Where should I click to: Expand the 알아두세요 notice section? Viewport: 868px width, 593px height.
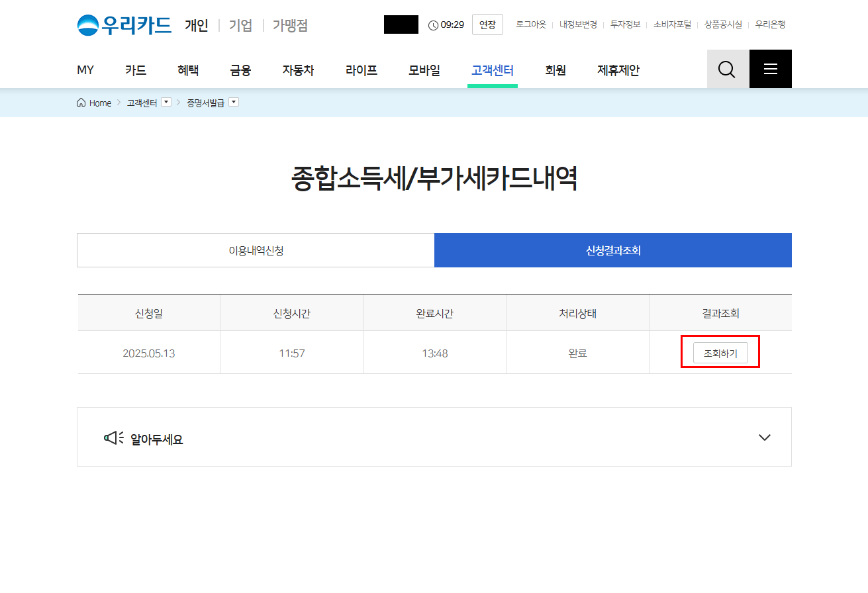pos(765,437)
